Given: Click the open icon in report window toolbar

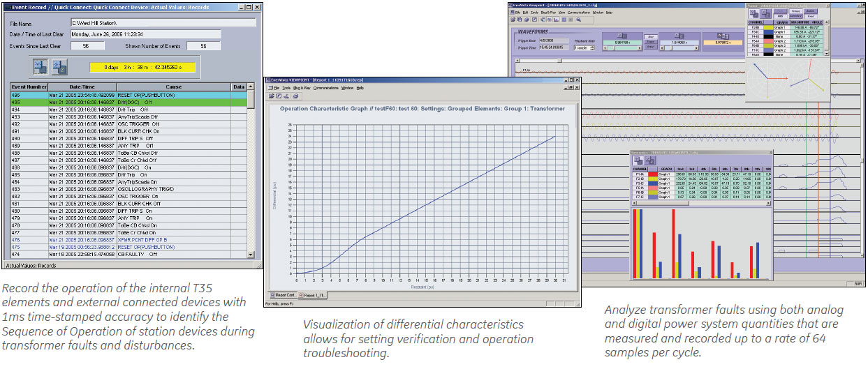Looking at the screenshot, I should click(x=270, y=96).
